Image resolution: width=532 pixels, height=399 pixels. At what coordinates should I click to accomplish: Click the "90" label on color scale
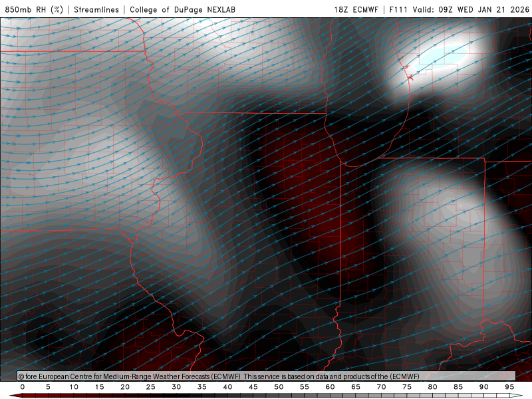point(484,387)
